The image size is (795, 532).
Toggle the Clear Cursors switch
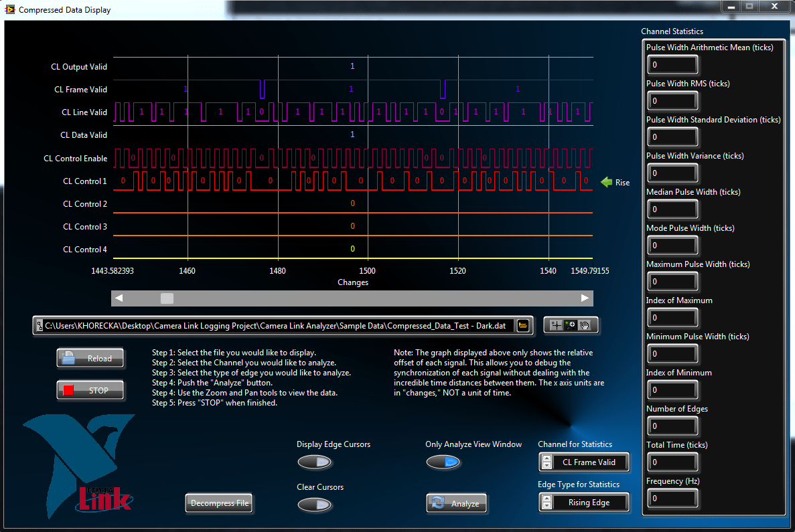tap(315, 505)
